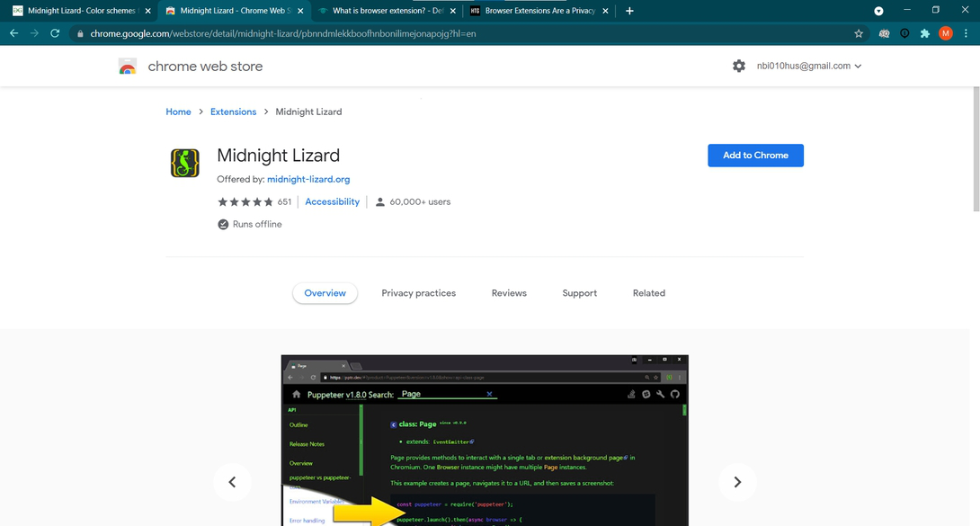The height and width of the screenshot is (526, 980).
Task: Switch to What is browser extension tab
Action: [387, 11]
